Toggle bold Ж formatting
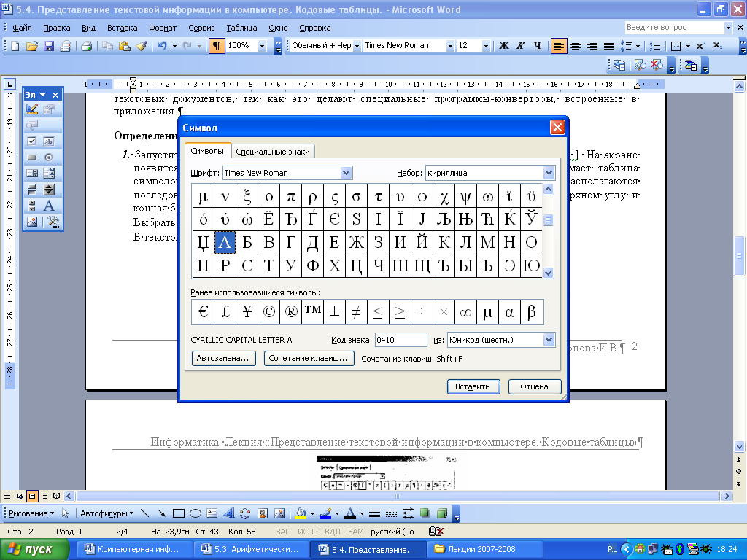 [x=503, y=46]
